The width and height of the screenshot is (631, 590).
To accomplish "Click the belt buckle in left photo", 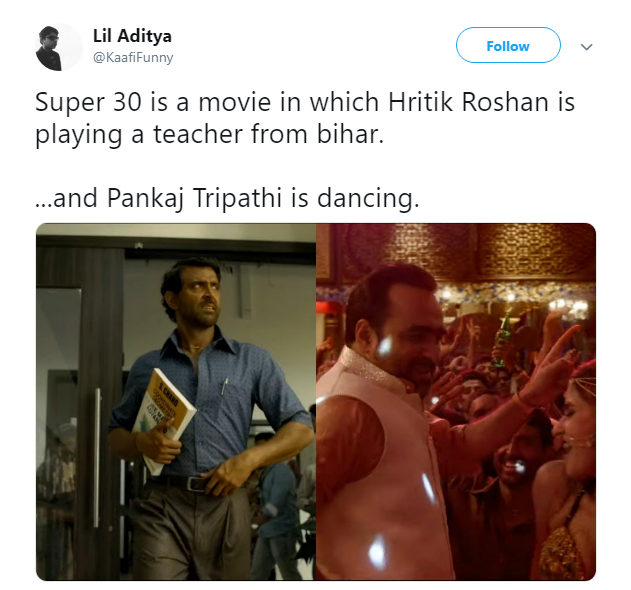I will click(x=197, y=483).
